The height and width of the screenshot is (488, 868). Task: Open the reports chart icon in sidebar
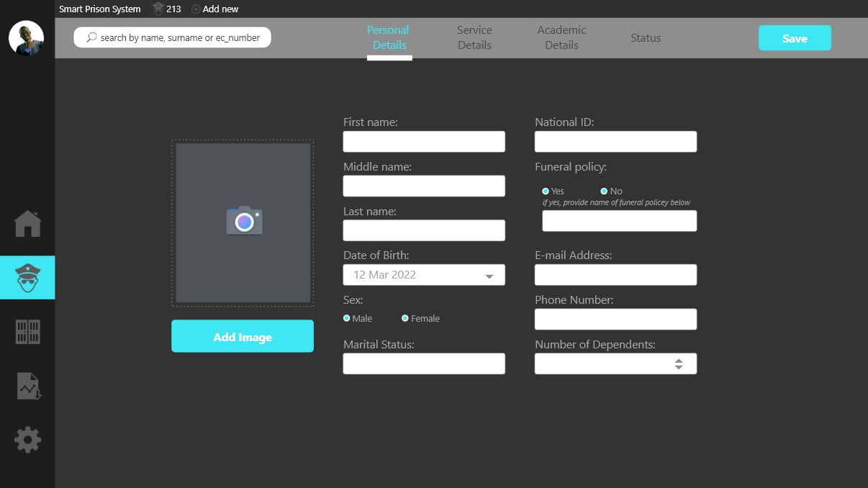pos(28,386)
